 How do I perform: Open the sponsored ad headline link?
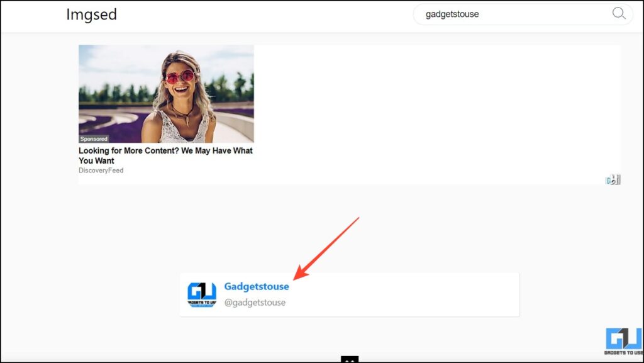165,155
